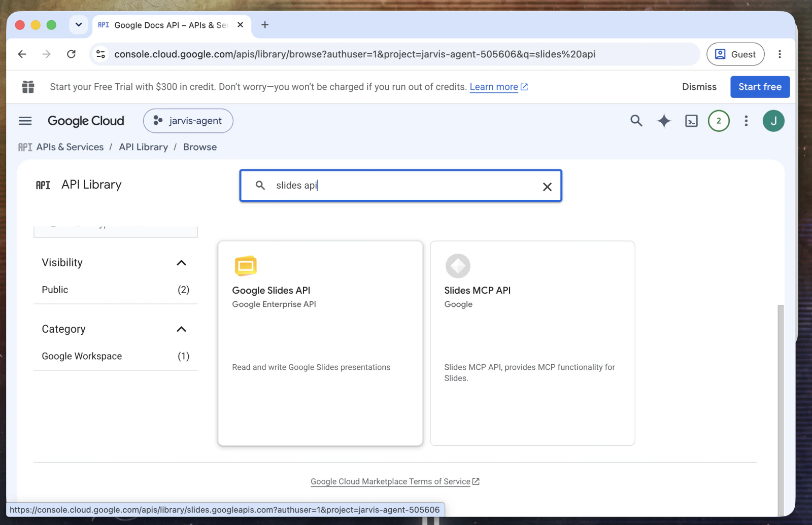Viewport: 812px width, 525px height.
Task: Open a new browser tab
Action: coord(265,25)
